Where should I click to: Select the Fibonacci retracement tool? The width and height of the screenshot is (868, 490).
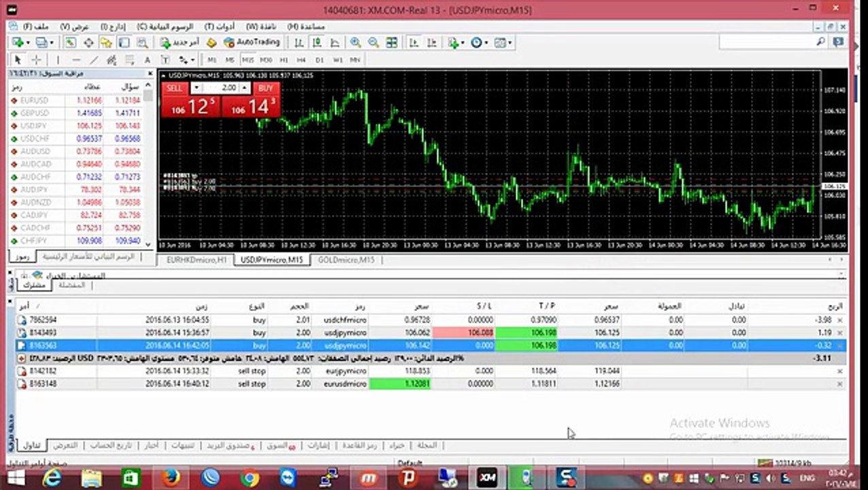click(x=129, y=60)
